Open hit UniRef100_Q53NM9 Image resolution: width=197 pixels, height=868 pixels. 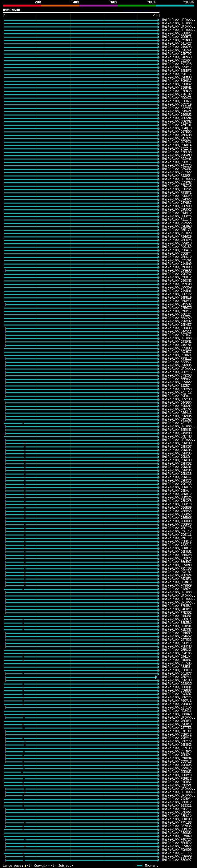click(176, 40)
